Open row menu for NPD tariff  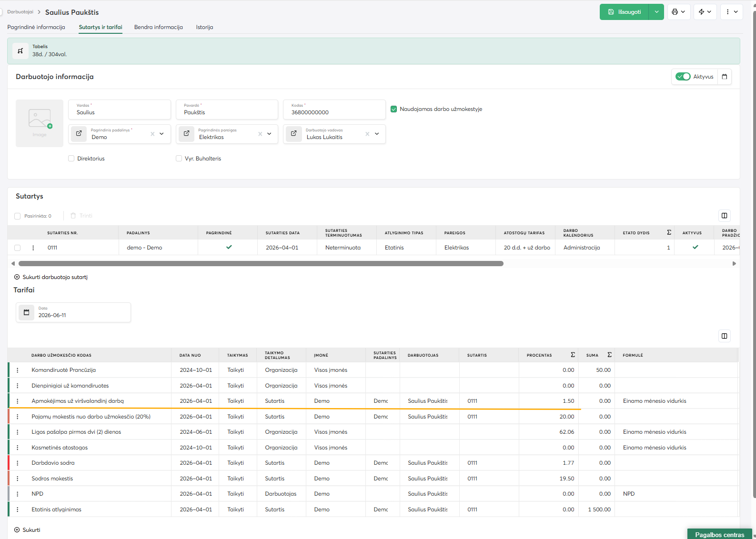18,494
